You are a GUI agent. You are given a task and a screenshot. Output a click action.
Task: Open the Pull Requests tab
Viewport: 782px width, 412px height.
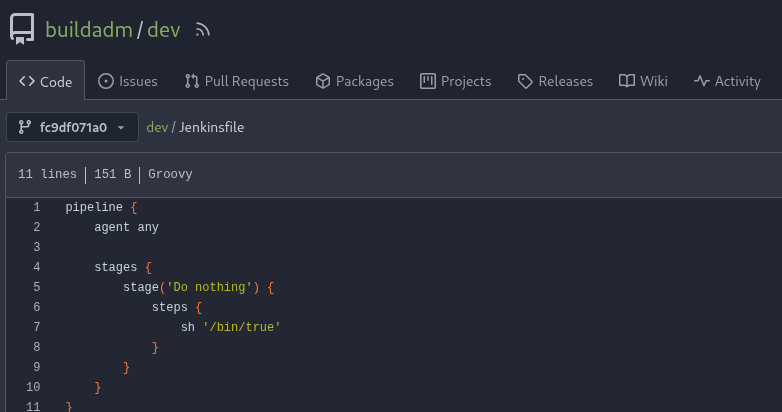coord(246,81)
